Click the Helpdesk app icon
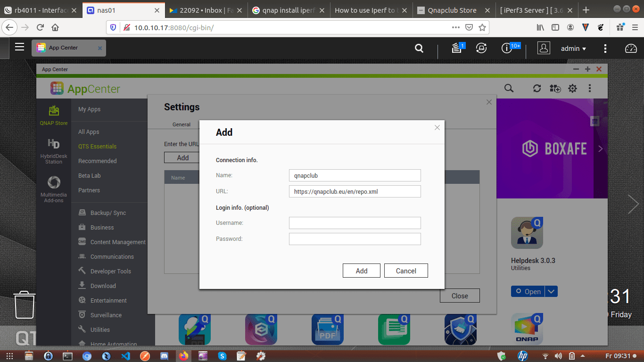 coord(527,233)
